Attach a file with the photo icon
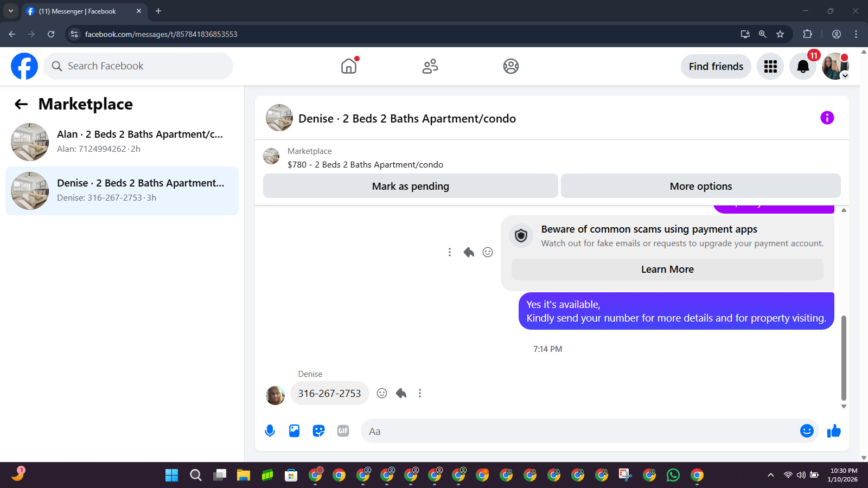 coord(294,431)
